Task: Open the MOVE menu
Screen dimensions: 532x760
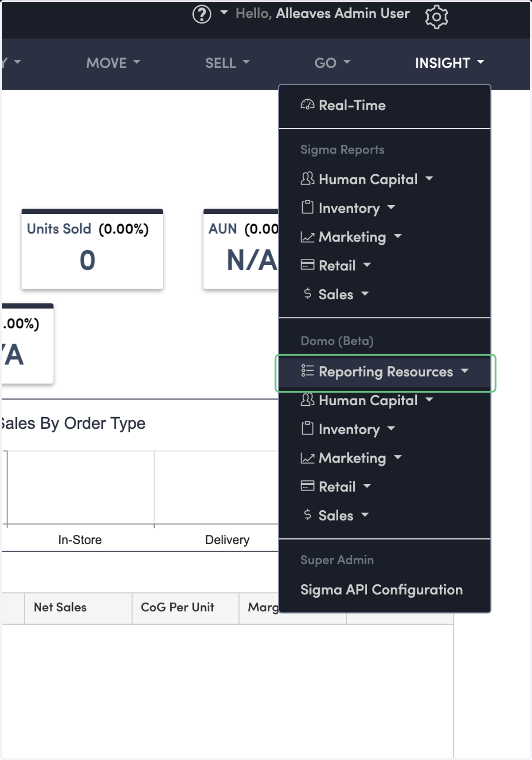Action: coord(113,63)
